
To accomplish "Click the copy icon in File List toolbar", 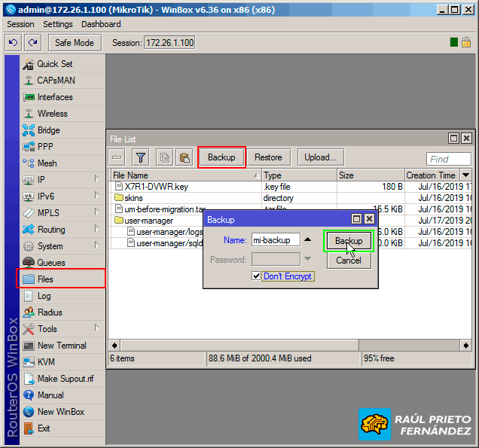I will 164,157.
